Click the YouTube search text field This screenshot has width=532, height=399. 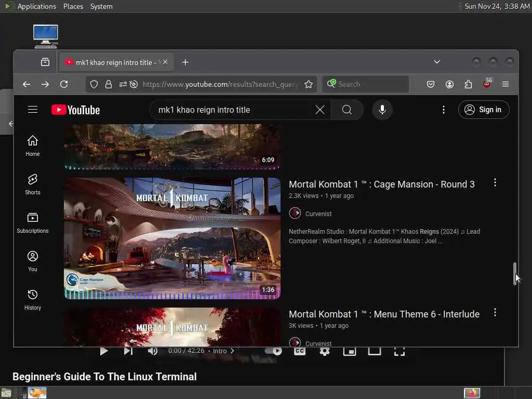click(234, 110)
